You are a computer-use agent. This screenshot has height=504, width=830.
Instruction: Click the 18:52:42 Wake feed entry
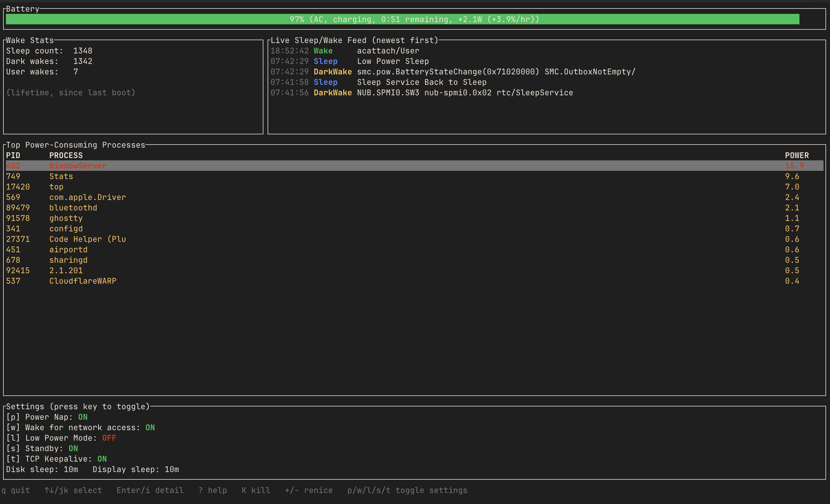[x=345, y=51]
